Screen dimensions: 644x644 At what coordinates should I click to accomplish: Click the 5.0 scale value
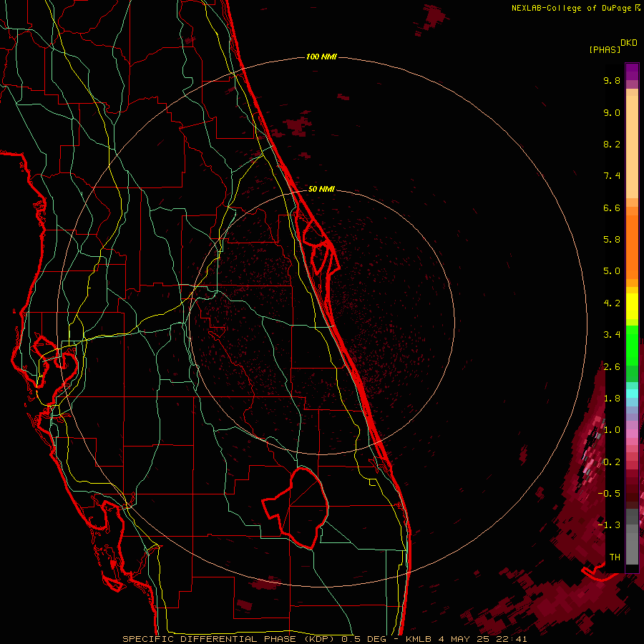(x=612, y=271)
